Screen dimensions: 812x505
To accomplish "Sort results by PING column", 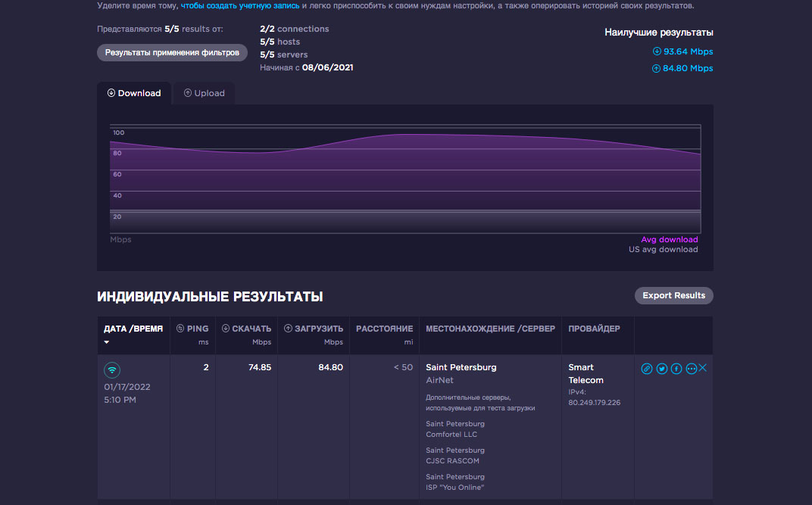I will (192, 329).
